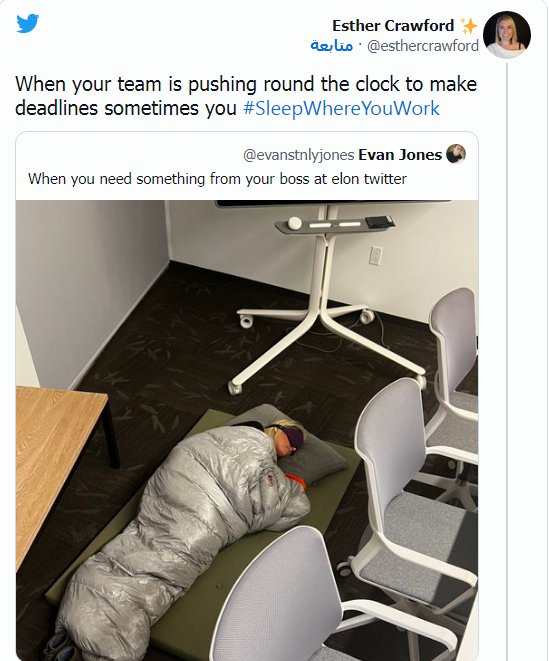
Task: Open the sleeping bag photo in quoted tweet
Action: tap(247, 430)
